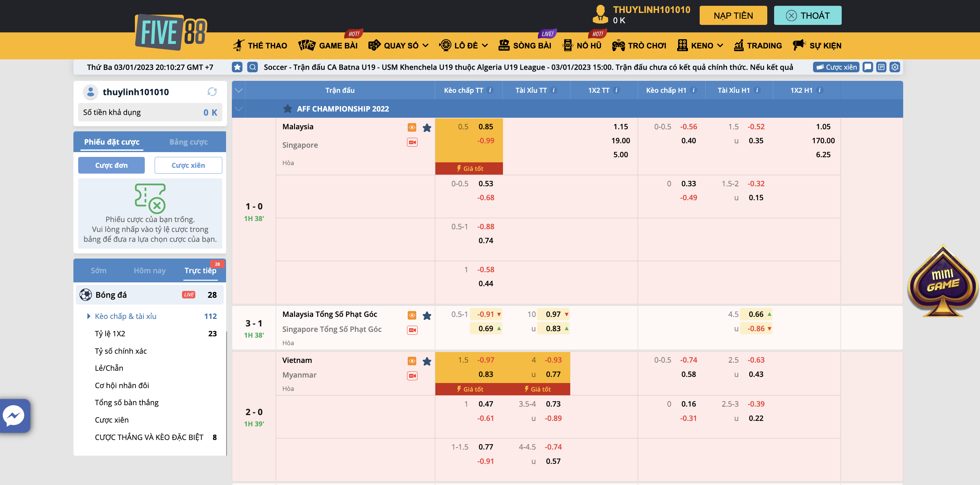Click the eye stats icon beside Vietnam
The width and height of the screenshot is (980, 485).
tap(412, 361)
